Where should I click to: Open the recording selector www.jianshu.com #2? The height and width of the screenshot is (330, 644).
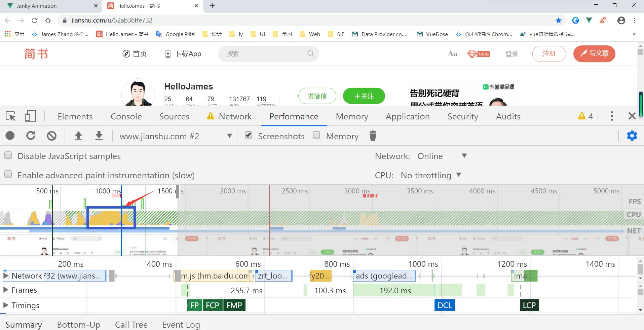[176, 136]
